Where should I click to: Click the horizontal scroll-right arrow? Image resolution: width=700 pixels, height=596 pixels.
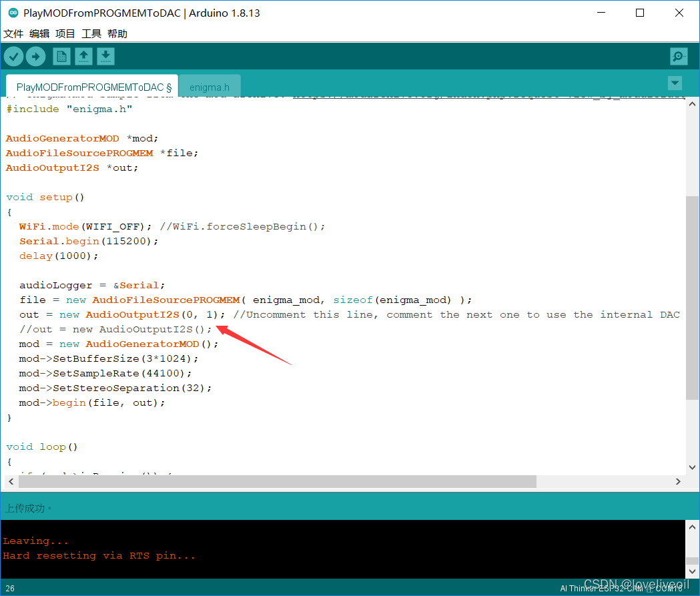tap(678, 482)
